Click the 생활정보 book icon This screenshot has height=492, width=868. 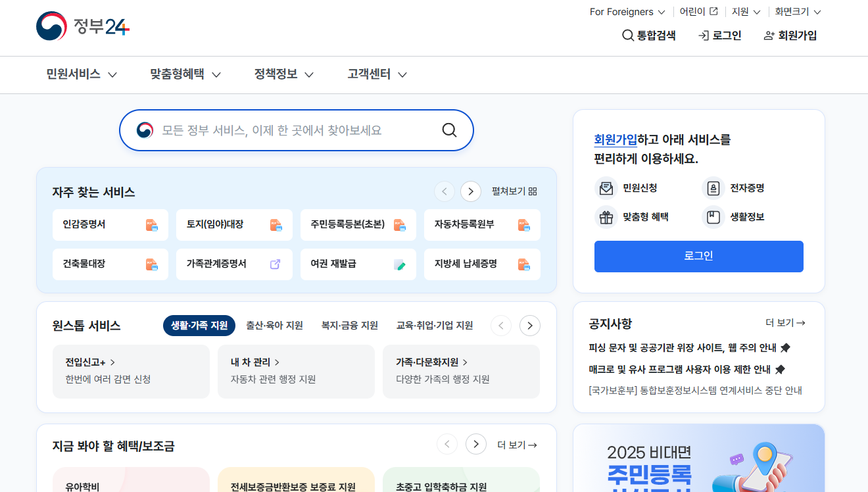713,217
